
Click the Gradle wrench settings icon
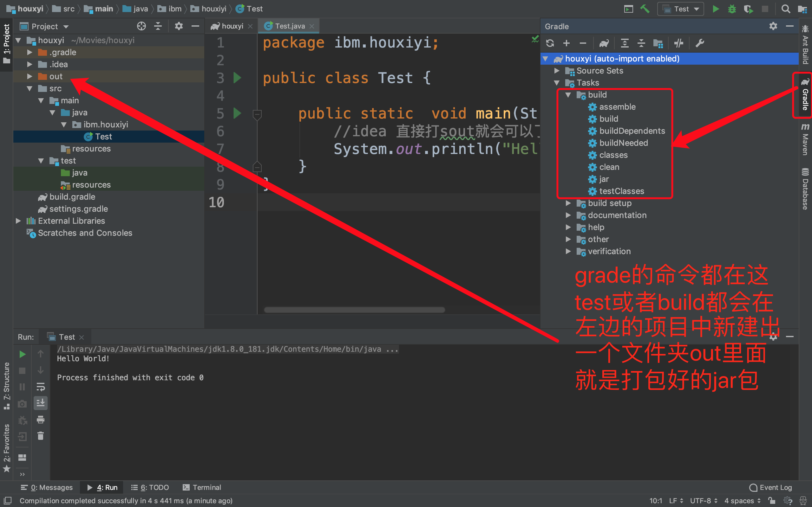point(700,43)
